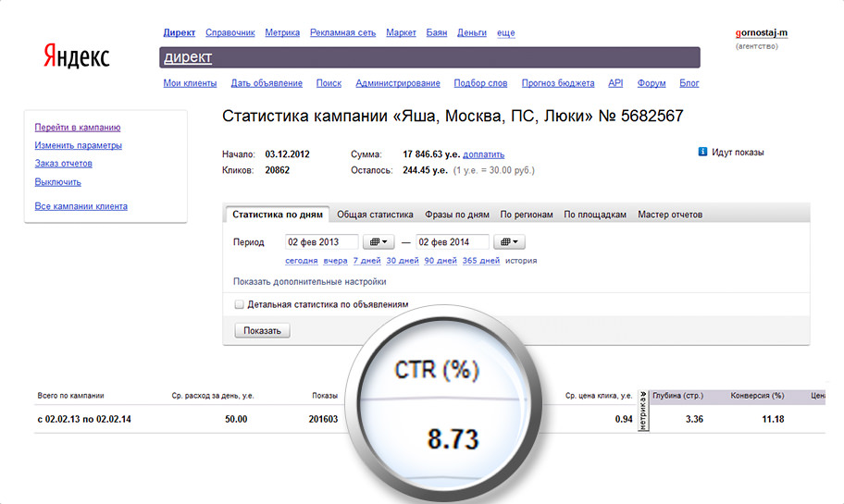The image size is (844, 504).
Task: Click the Показы value 201603
Action: click(x=323, y=419)
